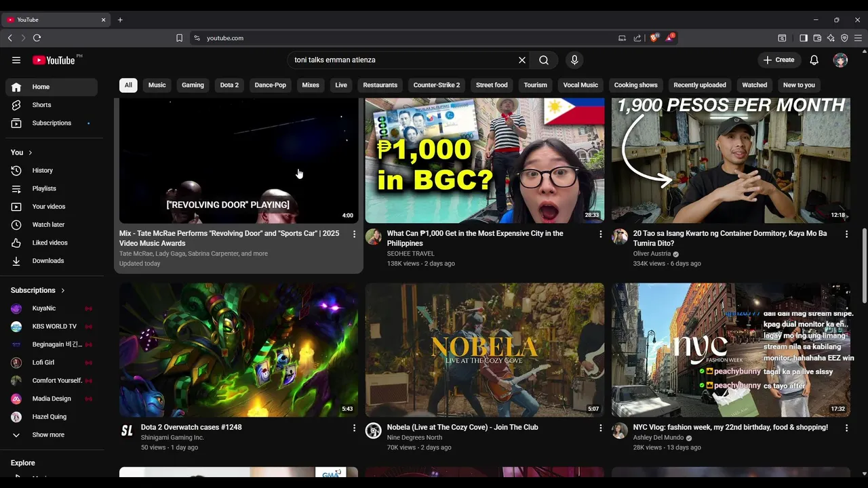The image size is (868, 488).
Task: Select the Dota 2 filter chip
Action: 229,85
